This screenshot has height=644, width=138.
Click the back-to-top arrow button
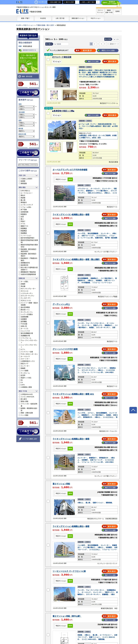tap(133, 410)
